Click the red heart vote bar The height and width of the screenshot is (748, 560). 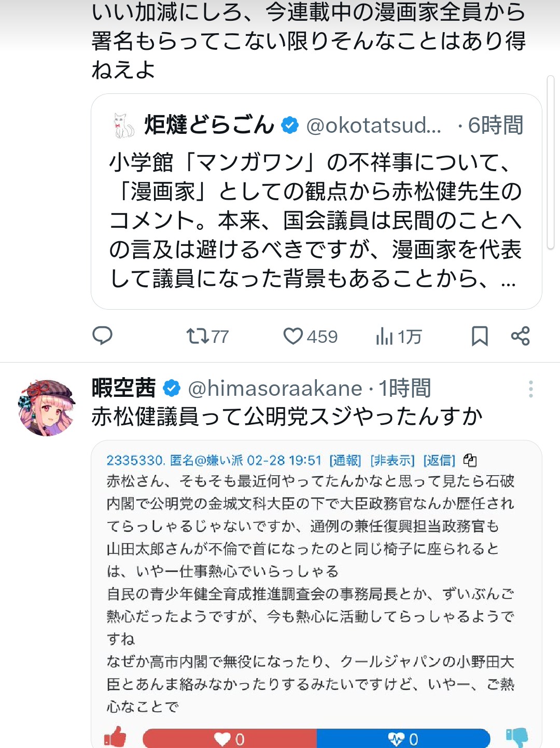point(229,739)
